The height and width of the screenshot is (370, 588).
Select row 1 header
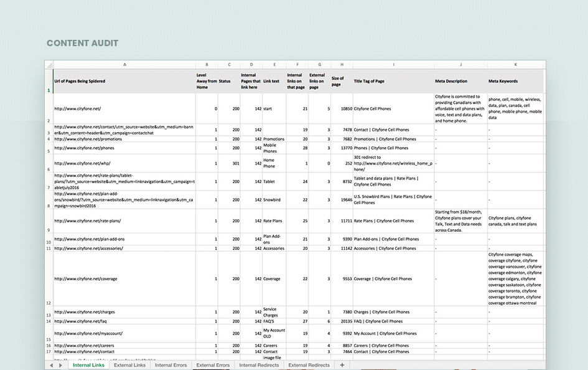point(49,82)
